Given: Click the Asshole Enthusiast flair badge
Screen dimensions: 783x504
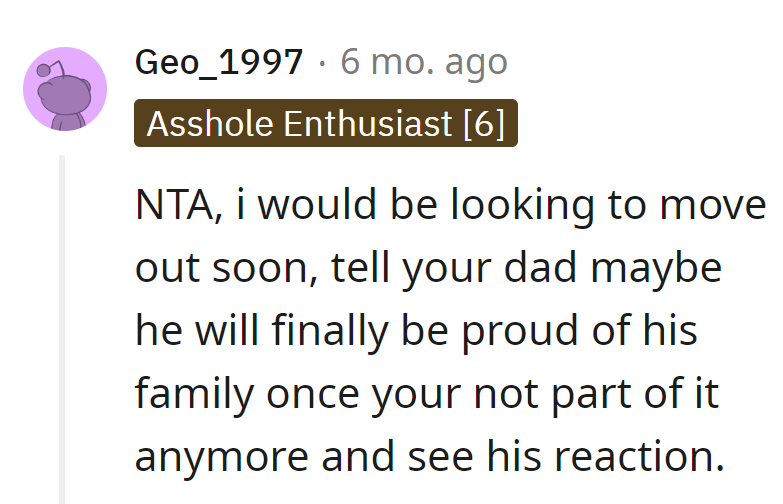Looking at the screenshot, I should (x=325, y=123).
